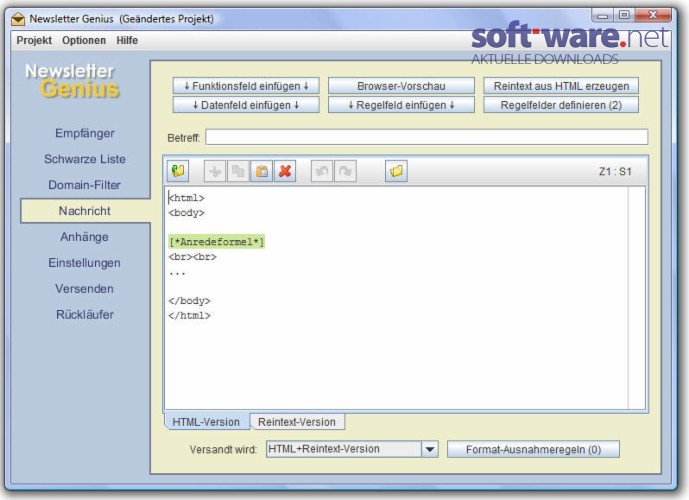Select the Nachricht section
The width and height of the screenshot is (689, 500).
point(85,211)
